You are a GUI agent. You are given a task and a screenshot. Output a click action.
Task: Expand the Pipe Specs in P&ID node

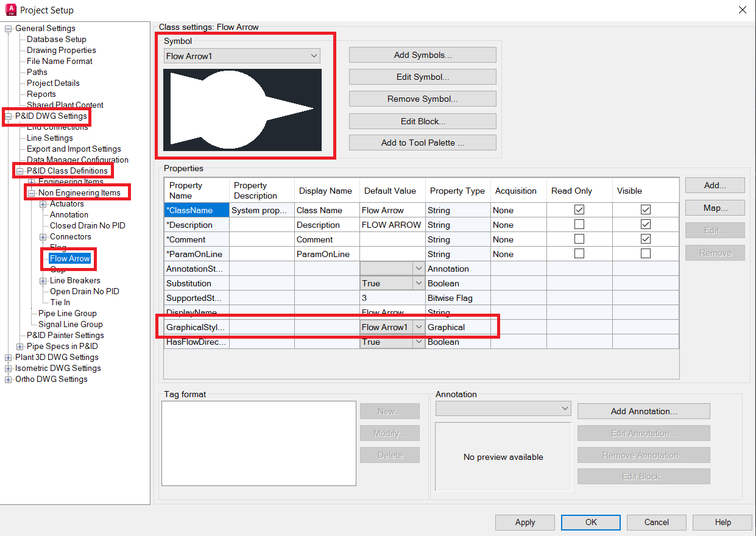pyautogui.click(x=19, y=346)
